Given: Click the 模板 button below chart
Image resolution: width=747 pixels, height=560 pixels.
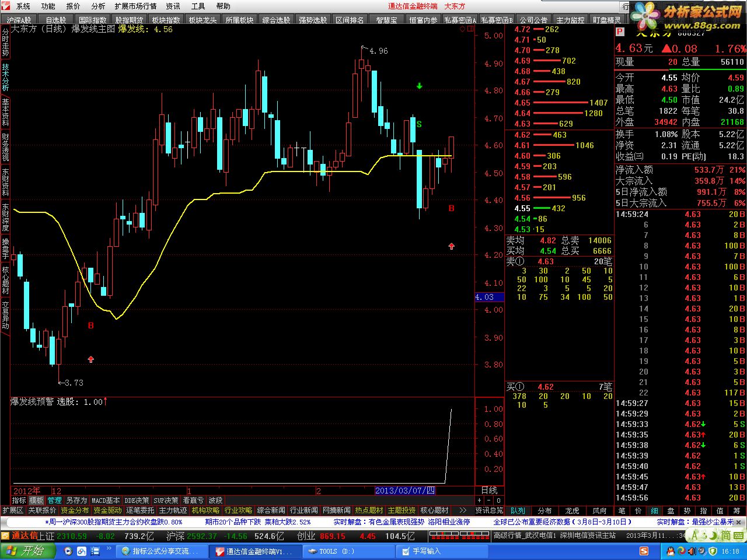Looking at the screenshot, I should click(36, 501).
